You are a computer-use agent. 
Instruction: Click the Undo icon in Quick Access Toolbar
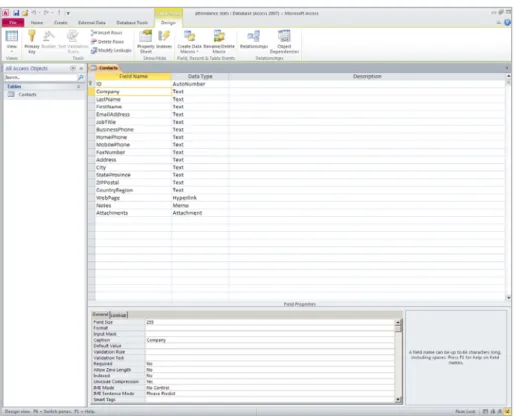point(34,13)
